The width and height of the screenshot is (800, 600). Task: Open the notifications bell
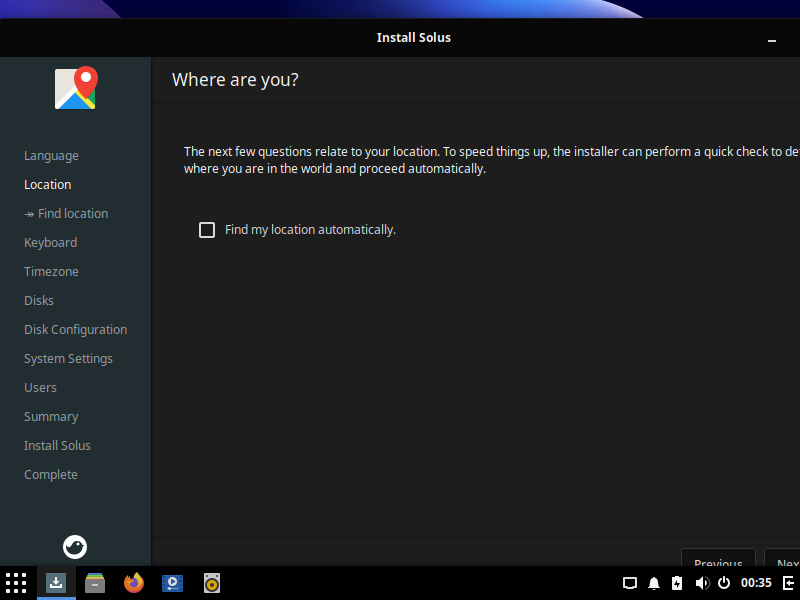654,583
